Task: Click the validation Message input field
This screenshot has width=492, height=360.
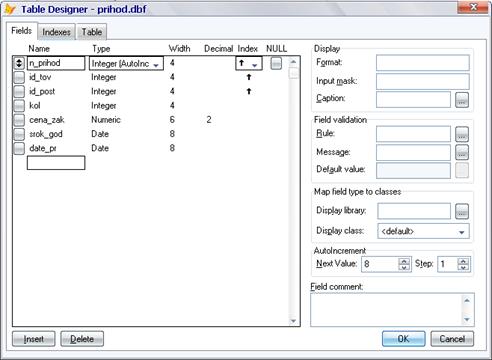Action: (413, 152)
